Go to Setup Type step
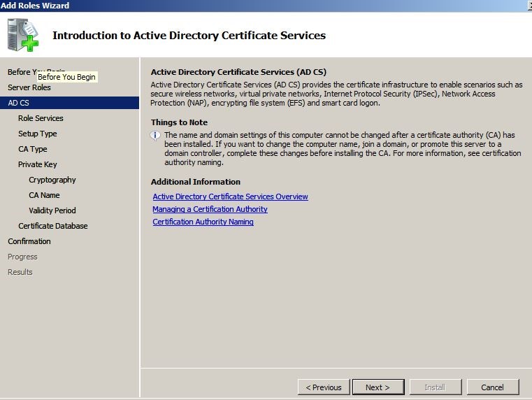 [x=37, y=134]
